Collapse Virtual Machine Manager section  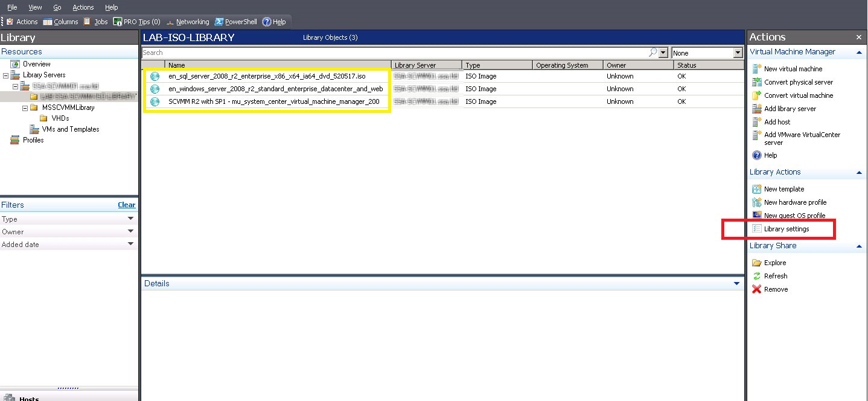pyautogui.click(x=859, y=53)
